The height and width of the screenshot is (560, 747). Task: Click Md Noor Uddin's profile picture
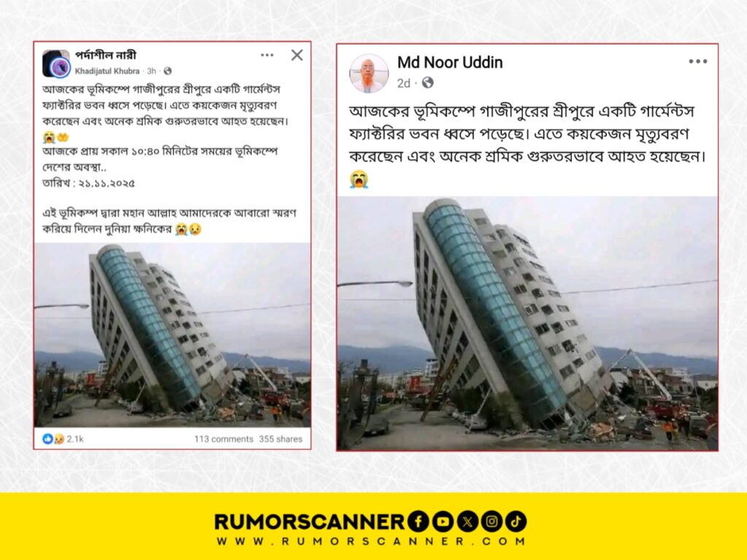point(368,73)
